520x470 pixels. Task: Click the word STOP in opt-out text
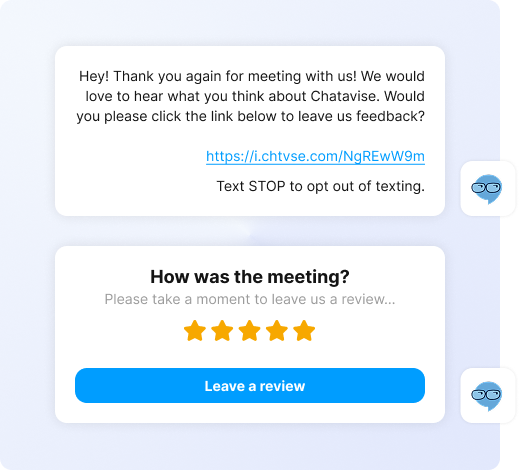(x=267, y=186)
